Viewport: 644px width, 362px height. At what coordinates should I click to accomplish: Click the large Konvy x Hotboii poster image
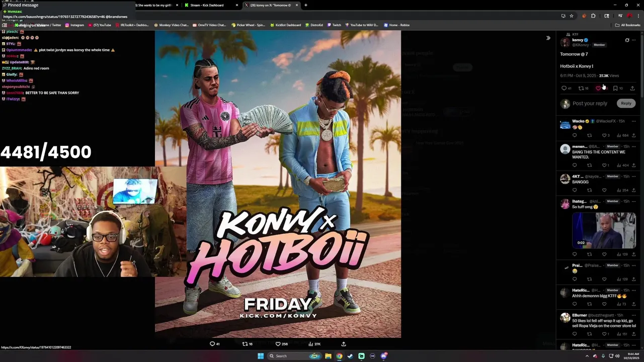[x=278, y=184]
